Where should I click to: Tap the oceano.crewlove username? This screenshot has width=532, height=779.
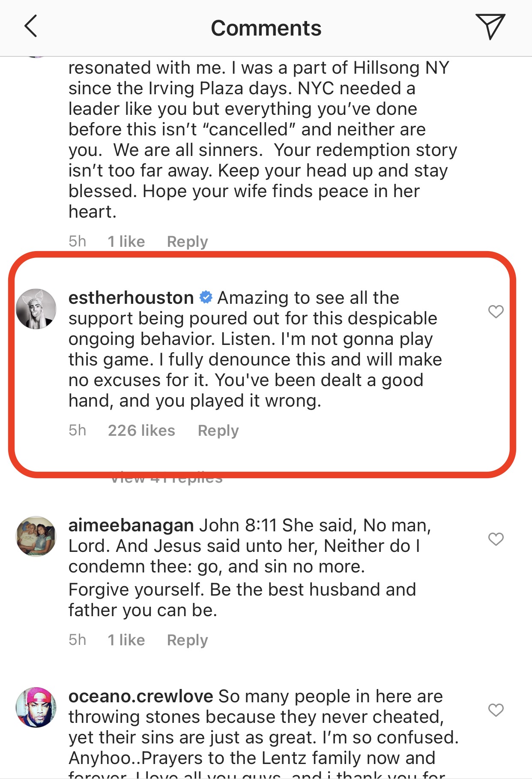click(140, 697)
